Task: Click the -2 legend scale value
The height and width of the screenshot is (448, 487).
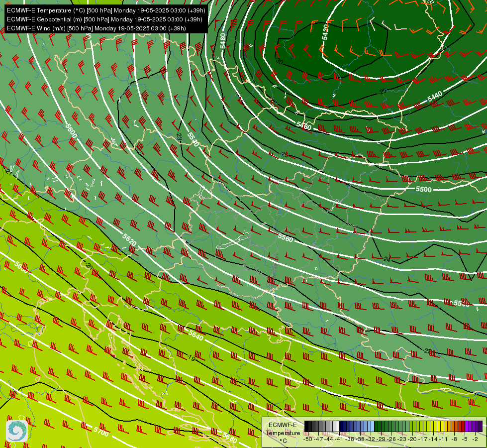Action: click(x=475, y=439)
